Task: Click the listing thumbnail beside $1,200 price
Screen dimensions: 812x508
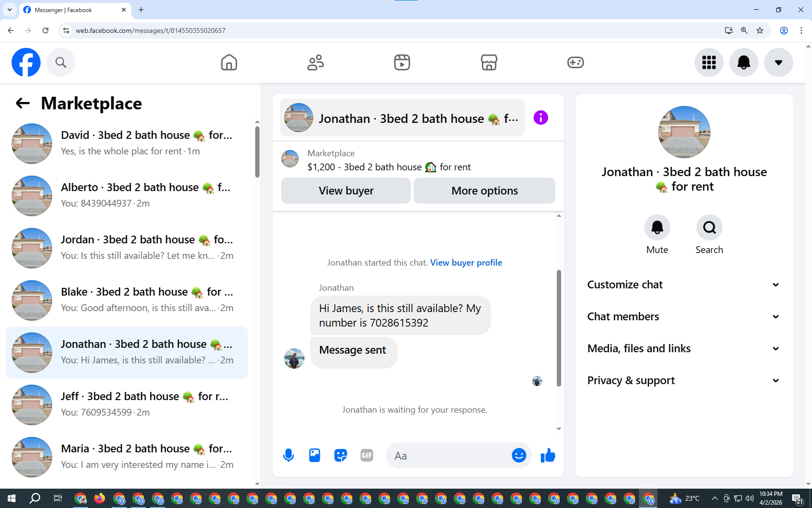Action: point(290,159)
